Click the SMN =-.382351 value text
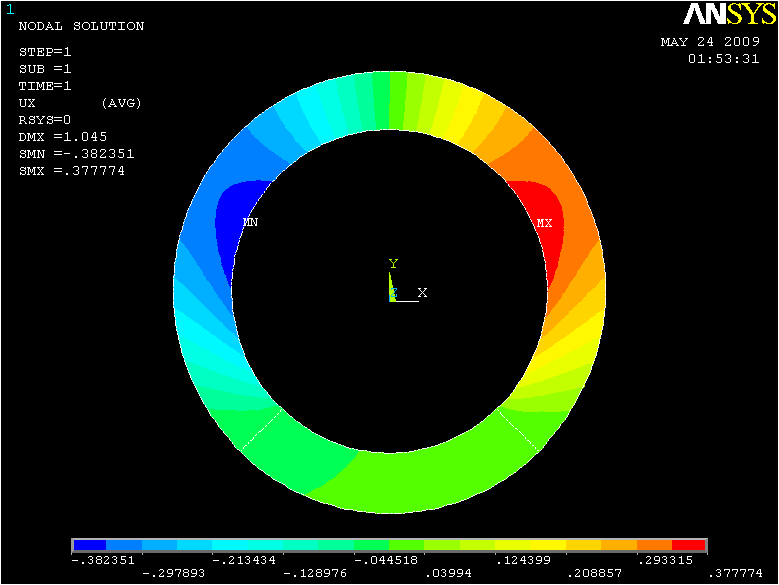Image resolution: width=779 pixels, height=585 pixels. click(x=76, y=154)
